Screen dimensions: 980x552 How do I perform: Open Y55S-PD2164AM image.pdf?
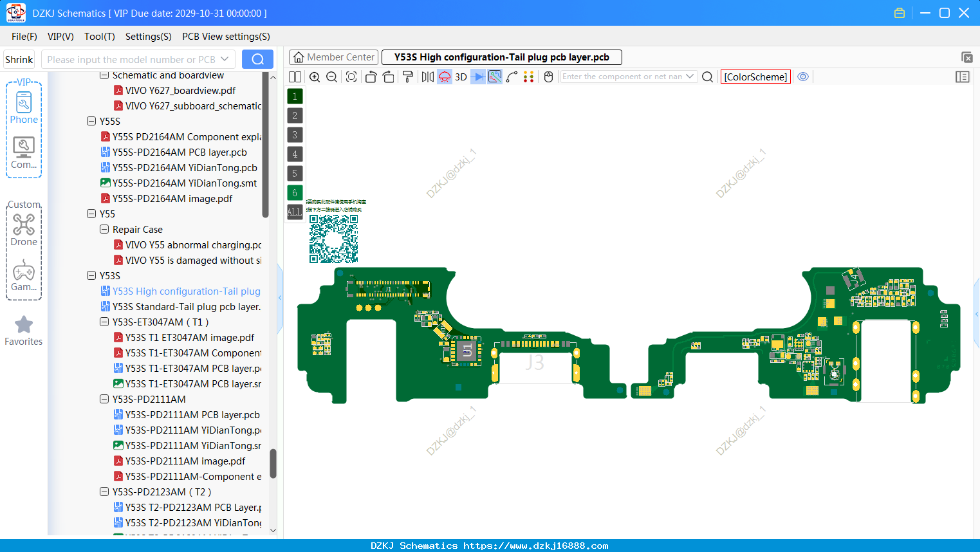tap(172, 198)
